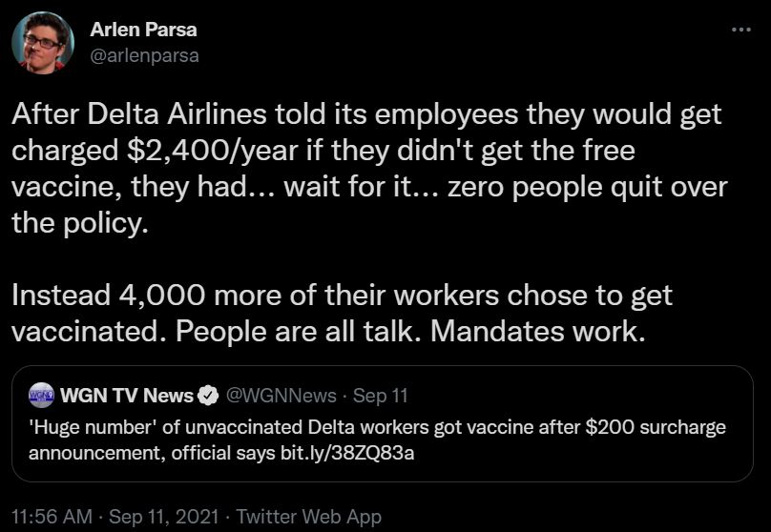
Task: Visit the @arlenparsa handle link
Action: 144,55
